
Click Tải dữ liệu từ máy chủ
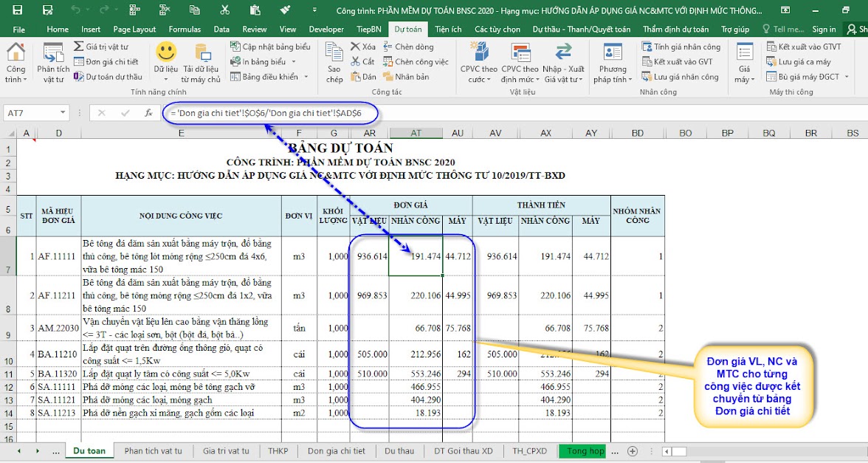tap(201, 64)
